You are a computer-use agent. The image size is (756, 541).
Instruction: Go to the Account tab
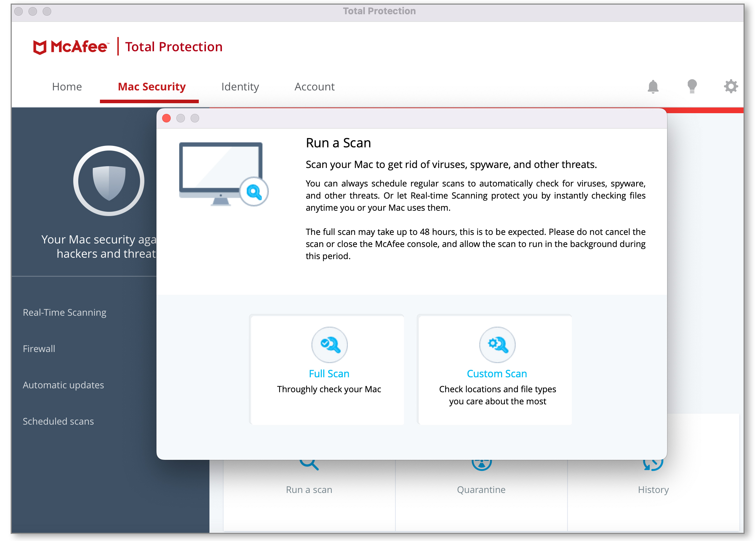tap(314, 86)
